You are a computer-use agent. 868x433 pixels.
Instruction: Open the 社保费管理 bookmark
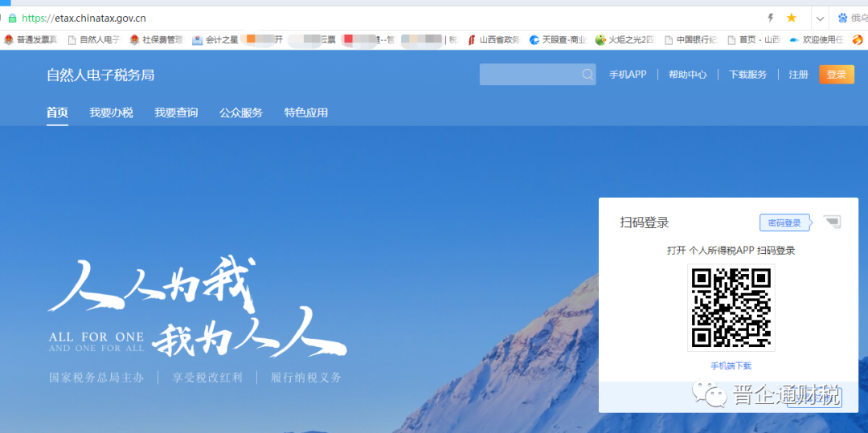pyautogui.click(x=156, y=39)
